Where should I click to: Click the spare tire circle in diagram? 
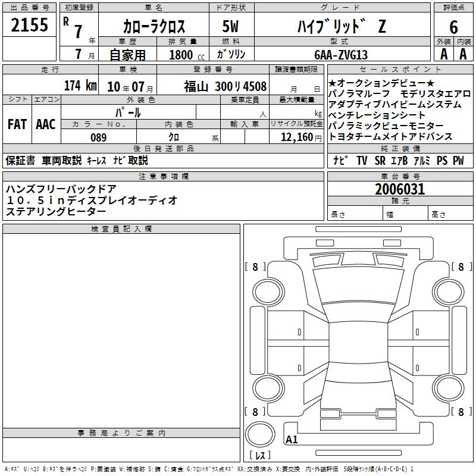[x=260, y=434]
